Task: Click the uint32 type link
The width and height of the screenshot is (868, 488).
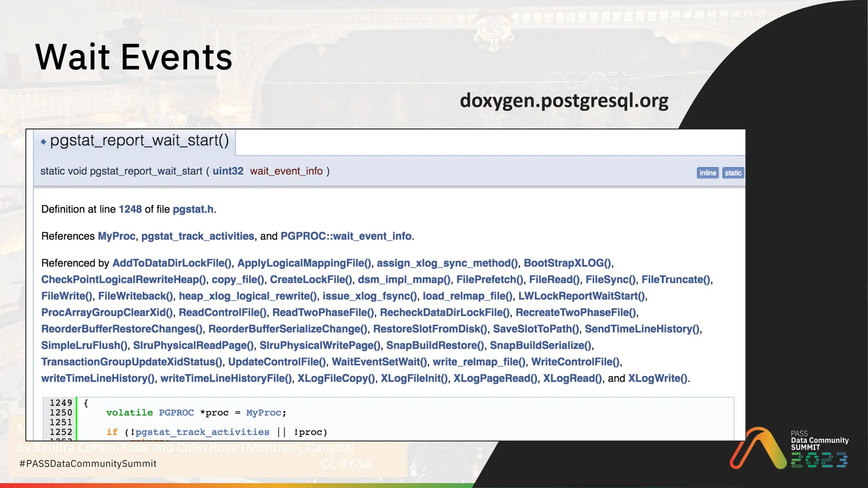Action: (x=228, y=171)
